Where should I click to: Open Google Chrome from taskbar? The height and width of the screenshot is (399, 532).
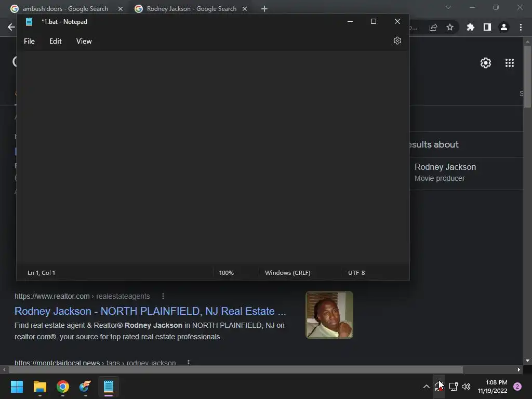click(x=63, y=387)
